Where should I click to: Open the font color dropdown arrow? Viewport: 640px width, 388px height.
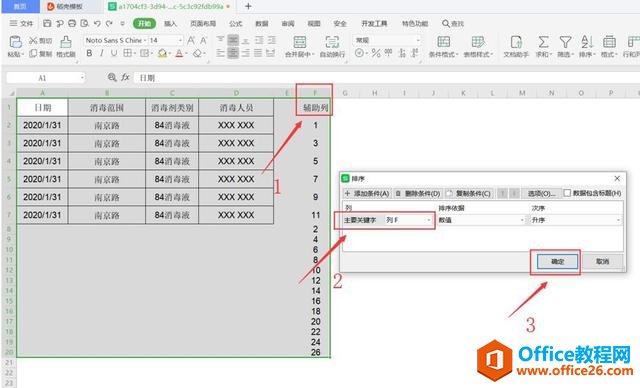point(186,53)
